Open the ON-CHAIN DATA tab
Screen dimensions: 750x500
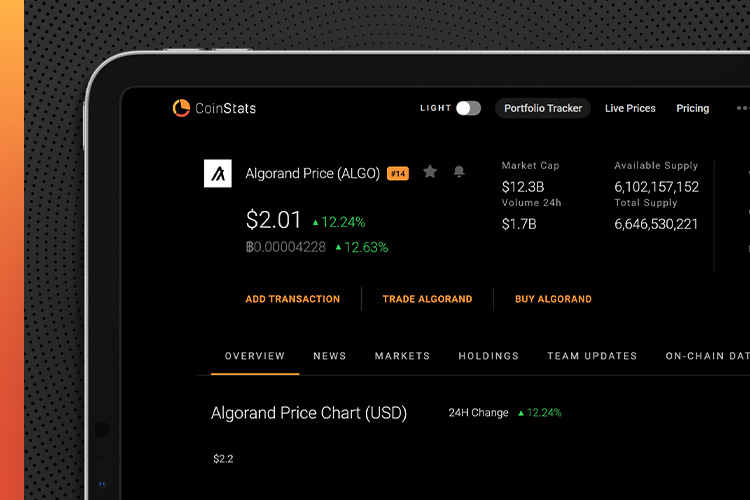707,356
